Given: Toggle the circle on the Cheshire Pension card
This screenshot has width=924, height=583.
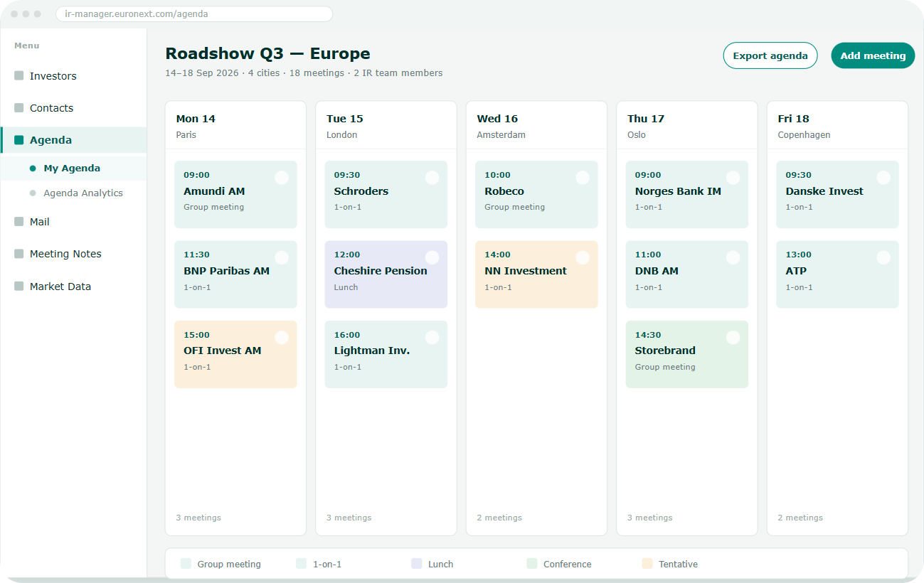Looking at the screenshot, I should coord(432,257).
